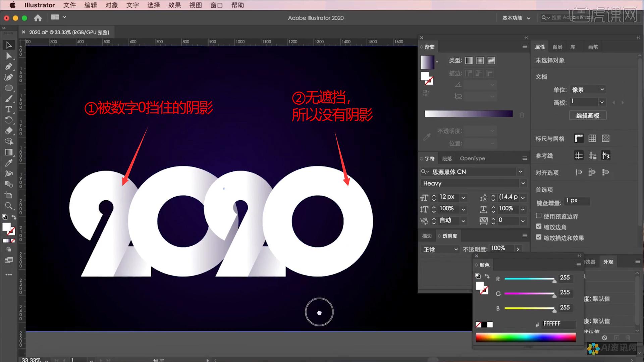This screenshot has height=362, width=644.
Task: Select the Zoom tool
Action: click(9, 206)
